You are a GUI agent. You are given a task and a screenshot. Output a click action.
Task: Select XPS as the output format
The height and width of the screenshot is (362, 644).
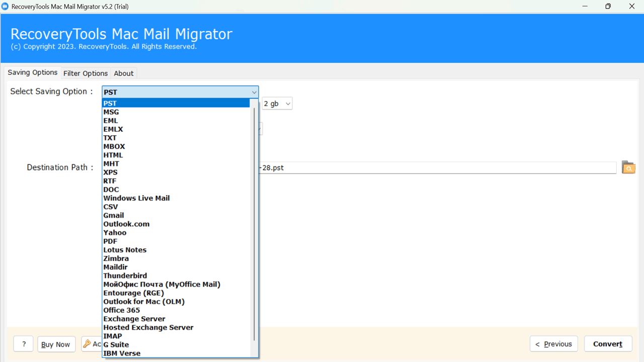point(176,172)
